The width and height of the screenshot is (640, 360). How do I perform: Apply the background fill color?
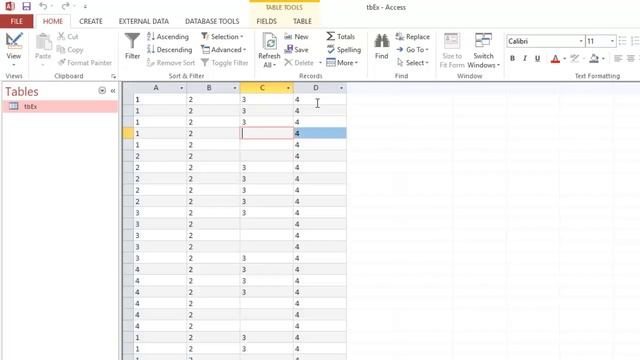tap(594, 58)
